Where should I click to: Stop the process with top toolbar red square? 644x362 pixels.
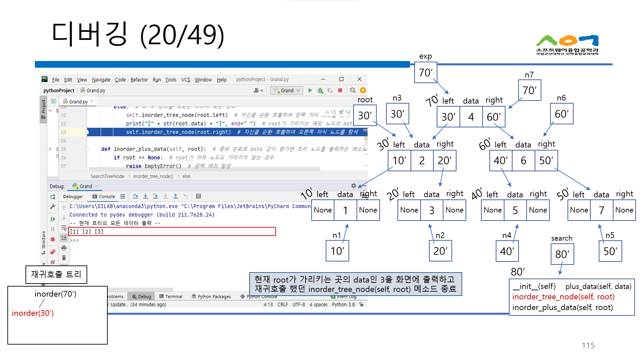coord(340,90)
